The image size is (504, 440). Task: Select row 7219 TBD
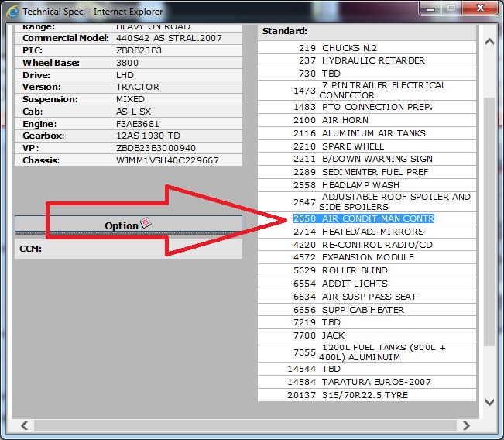tap(367, 322)
